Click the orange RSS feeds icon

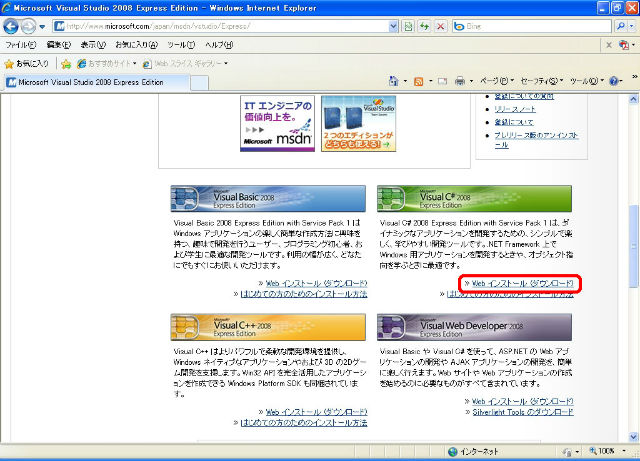(x=418, y=82)
